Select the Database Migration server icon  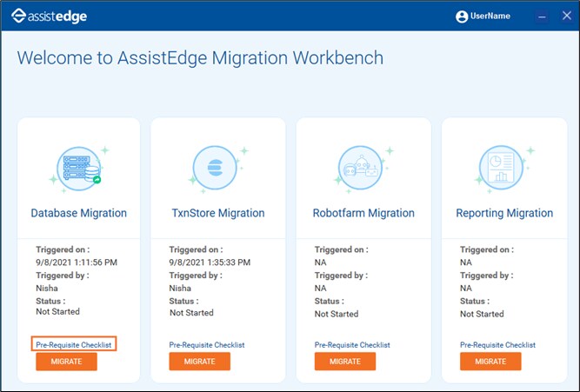(x=79, y=169)
